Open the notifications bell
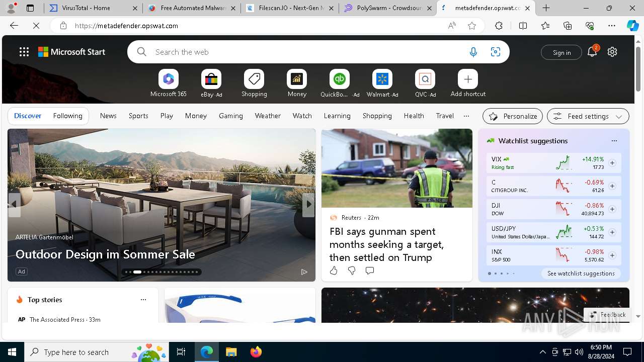 [x=592, y=52]
